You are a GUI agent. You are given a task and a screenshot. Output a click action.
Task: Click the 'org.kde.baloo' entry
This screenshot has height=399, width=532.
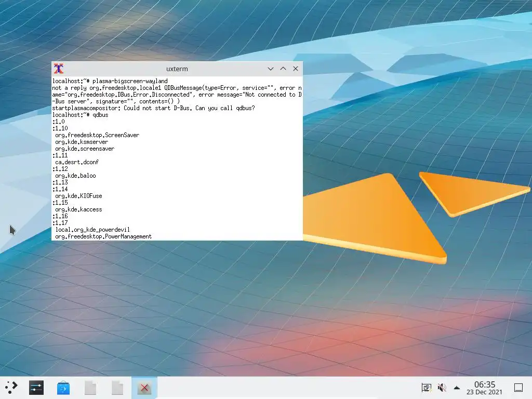click(x=75, y=176)
